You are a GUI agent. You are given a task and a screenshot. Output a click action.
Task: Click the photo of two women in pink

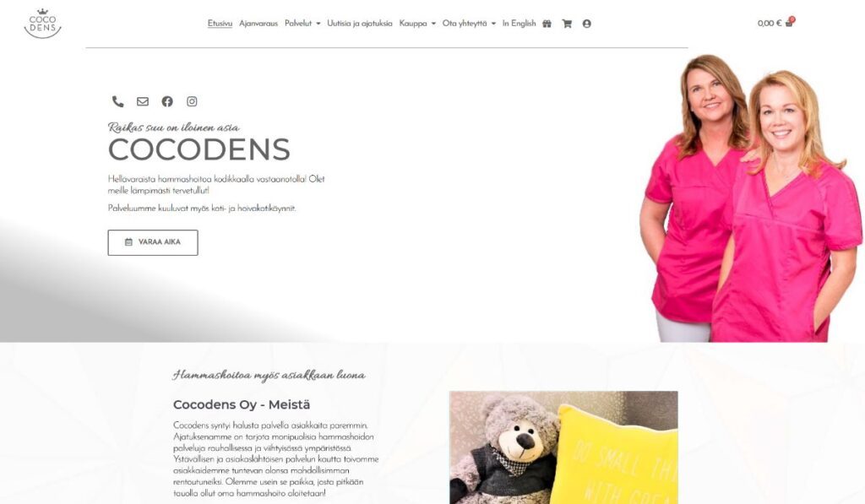click(750, 198)
